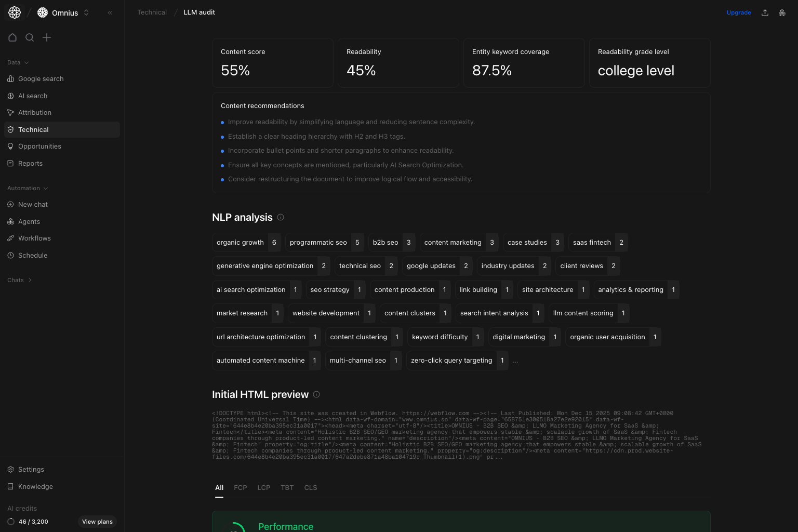Collapse the Data section
The image size is (798, 532).
[x=18, y=62]
